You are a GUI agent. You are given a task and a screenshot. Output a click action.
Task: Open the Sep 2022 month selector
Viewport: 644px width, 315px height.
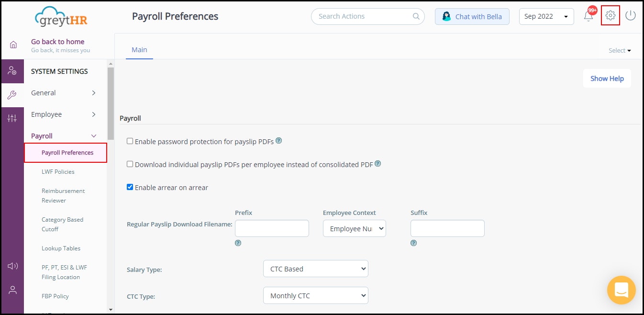coord(546,16)
